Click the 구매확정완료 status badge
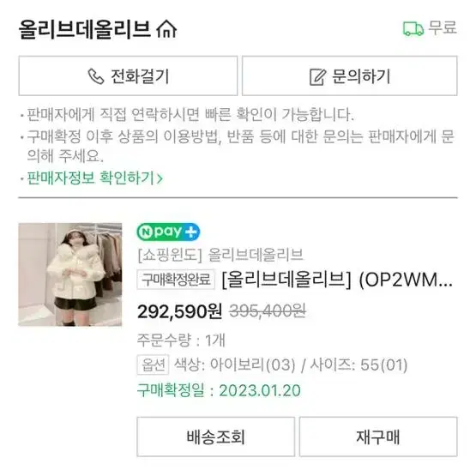This screenshot has height=476, width=476. coord(176,280)
